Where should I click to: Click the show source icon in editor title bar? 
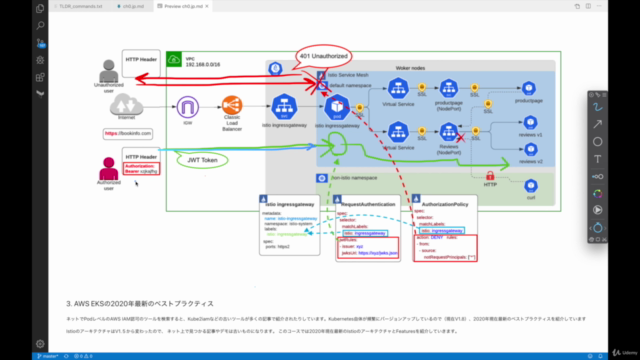(577, 6)
